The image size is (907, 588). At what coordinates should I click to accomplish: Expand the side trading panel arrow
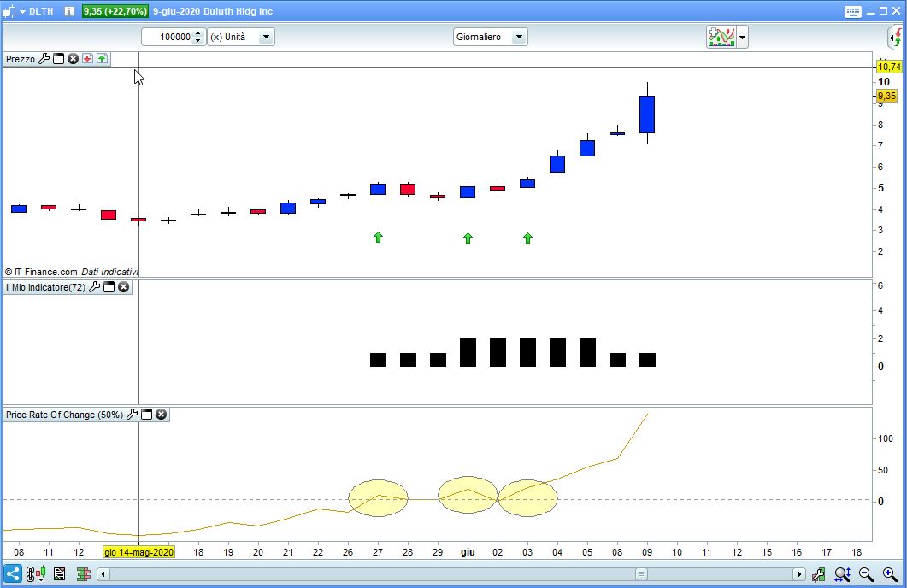click(895, 38)
